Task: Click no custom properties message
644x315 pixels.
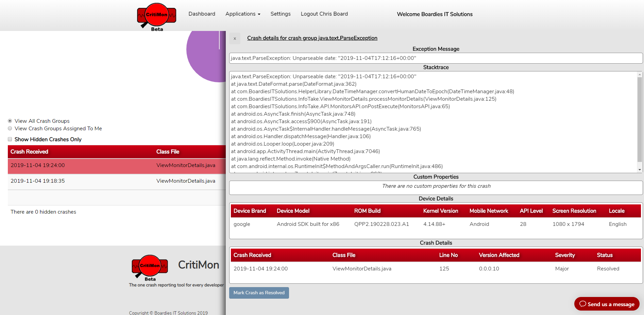Action: 436,186
